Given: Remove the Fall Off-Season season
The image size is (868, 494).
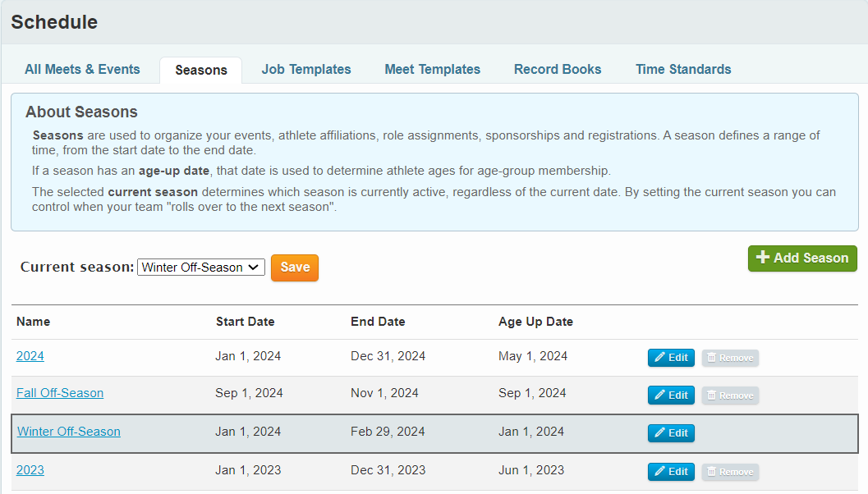Looking at the screenshot, I should [730, 396].
